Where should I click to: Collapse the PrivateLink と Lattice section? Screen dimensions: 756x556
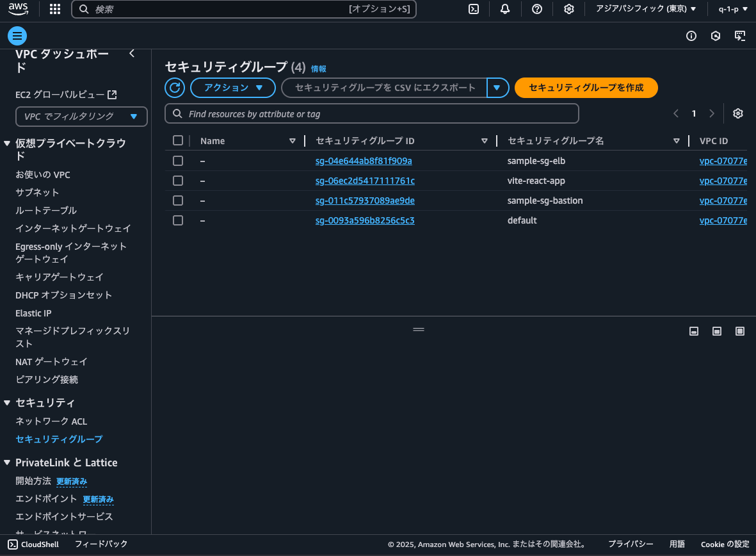(7, 462)
